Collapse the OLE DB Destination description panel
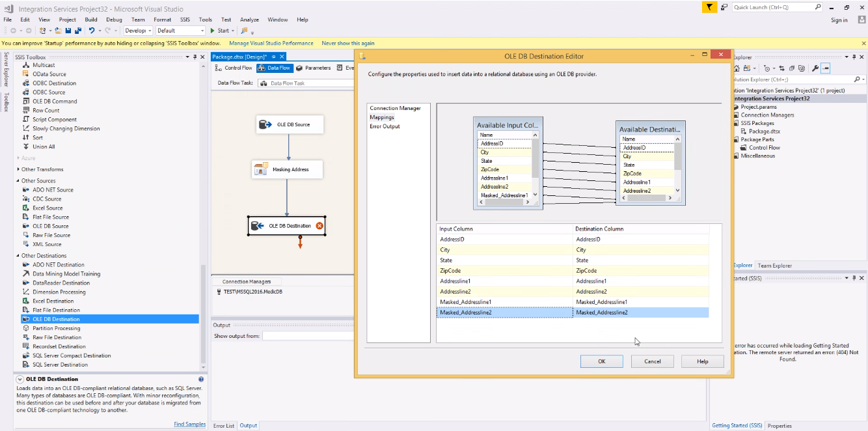868x431 pixels. point(20,379)
